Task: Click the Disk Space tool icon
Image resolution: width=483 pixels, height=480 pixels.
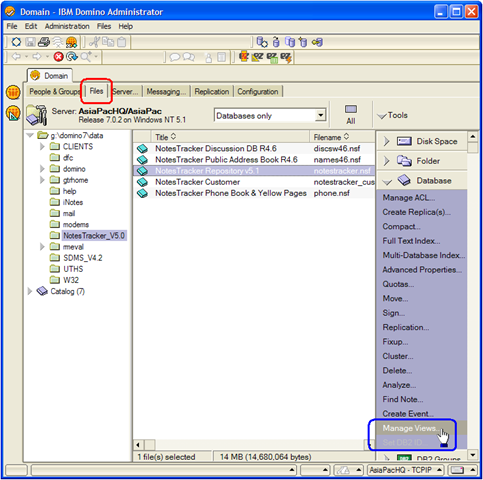Action: pyautogui.click(x=404, y=141)
